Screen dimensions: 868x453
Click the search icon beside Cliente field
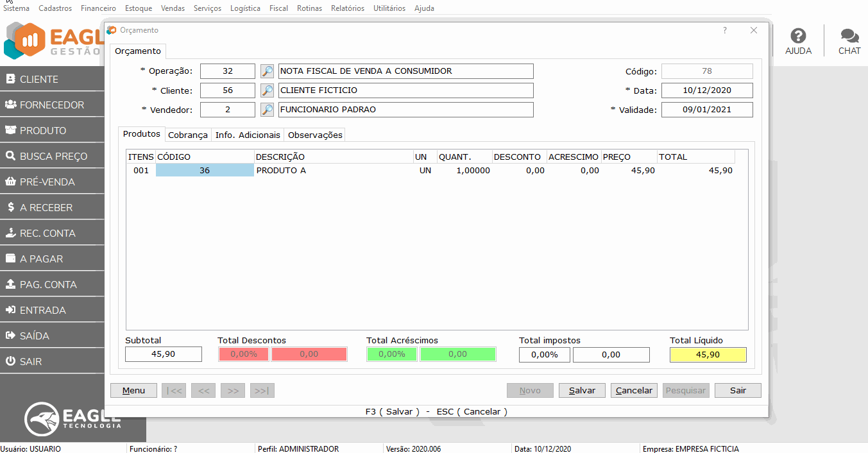pyautogui.click(x=267, y=90)
